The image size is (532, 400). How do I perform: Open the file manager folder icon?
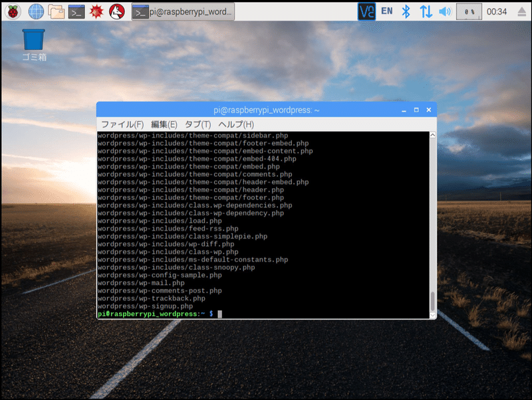click(57, 12)
